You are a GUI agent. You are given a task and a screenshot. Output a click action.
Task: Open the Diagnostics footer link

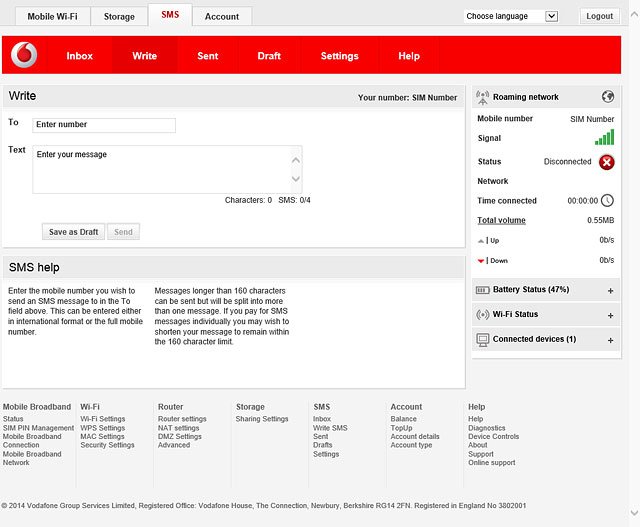(487, 428)
